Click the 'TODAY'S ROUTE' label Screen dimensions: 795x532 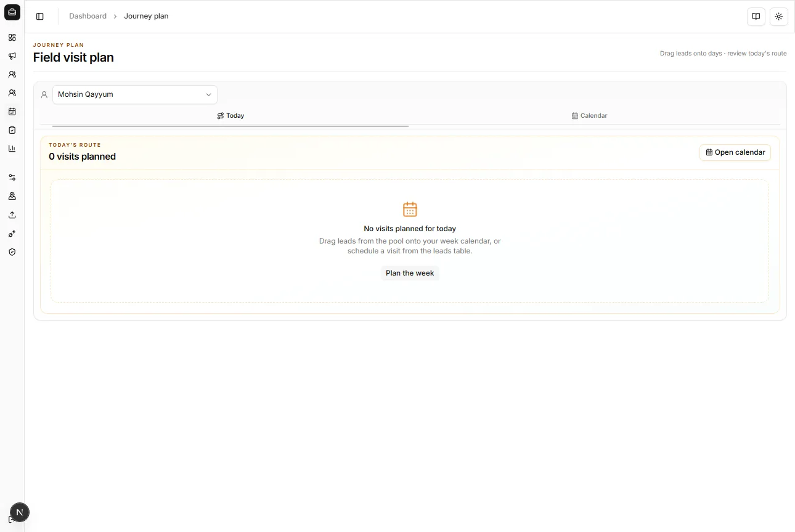(x=75, y=145)
